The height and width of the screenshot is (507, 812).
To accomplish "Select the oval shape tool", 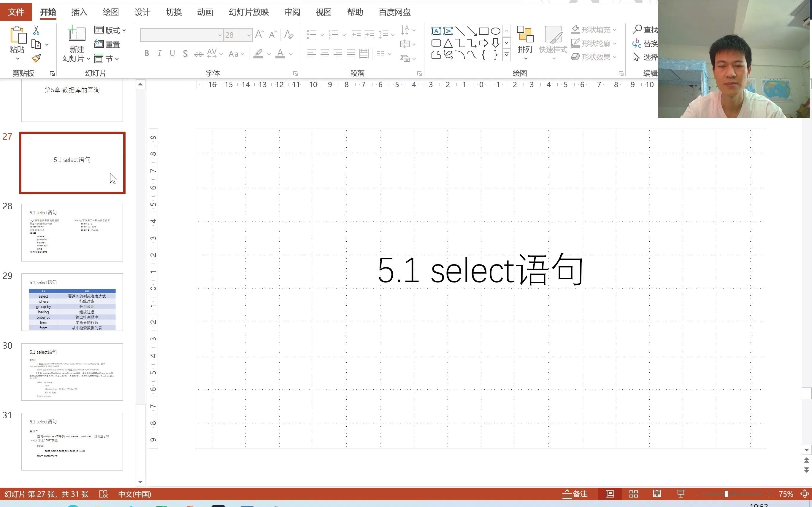I will click(495, 31).
